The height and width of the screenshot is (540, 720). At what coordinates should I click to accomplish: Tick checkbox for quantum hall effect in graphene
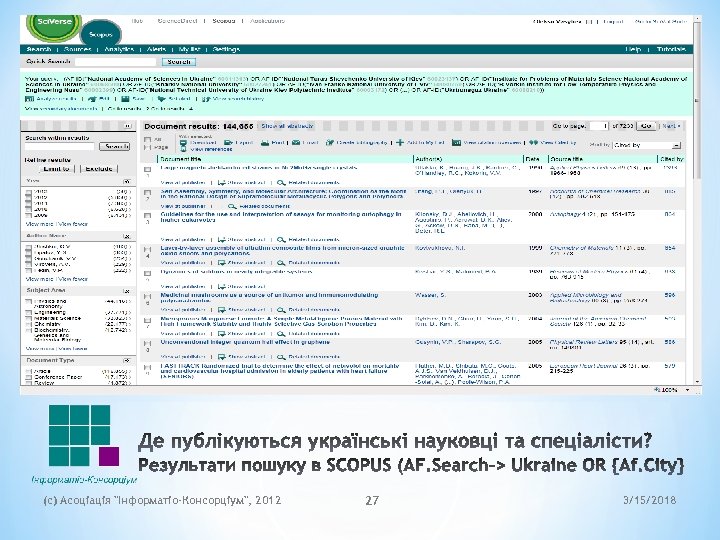(x=147, y=344)
